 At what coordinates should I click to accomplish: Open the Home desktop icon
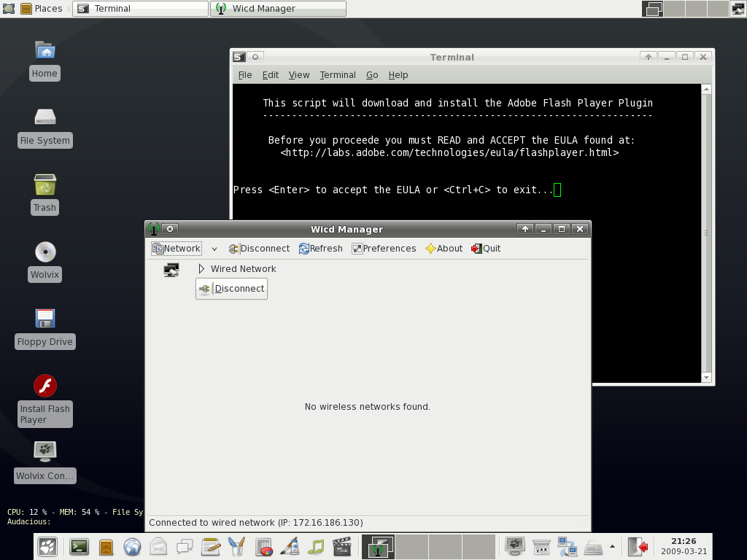click(x=44, y=60)
